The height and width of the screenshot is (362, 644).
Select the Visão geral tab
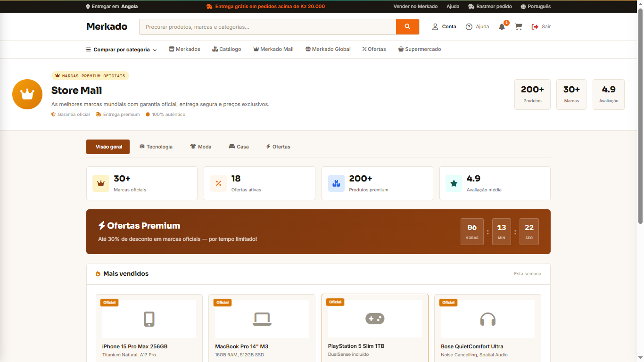[x=108, y=147]
